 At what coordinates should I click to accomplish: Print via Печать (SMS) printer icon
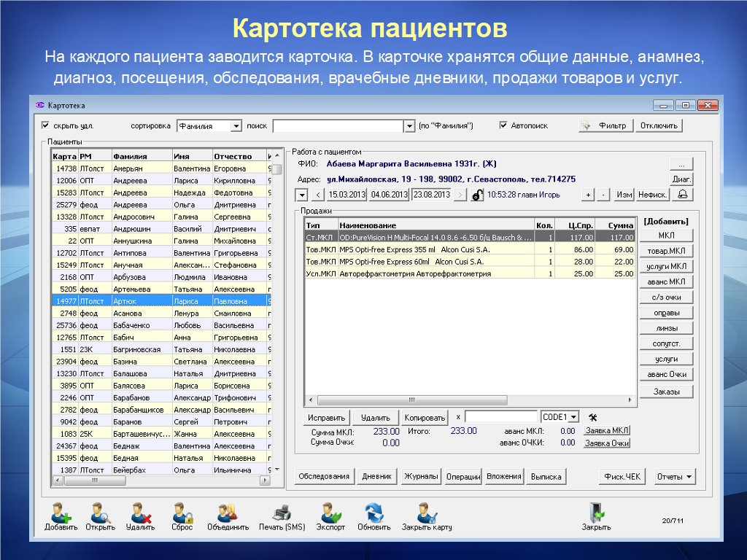(282, 513)
